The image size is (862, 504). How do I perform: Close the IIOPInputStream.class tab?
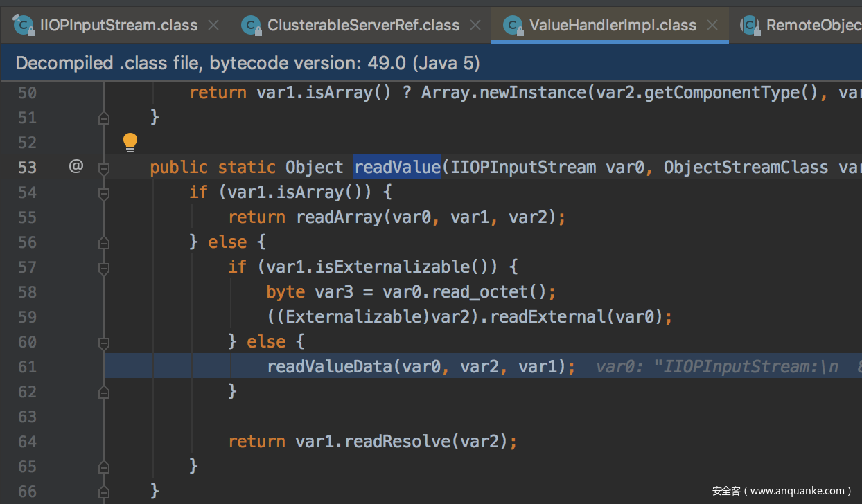pos(213,26)
